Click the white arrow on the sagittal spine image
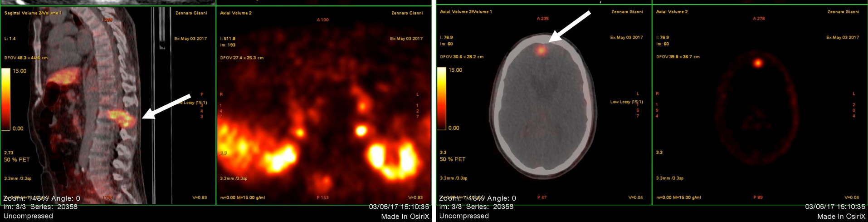Screen dimensions: 868x222 coord(166,106)
